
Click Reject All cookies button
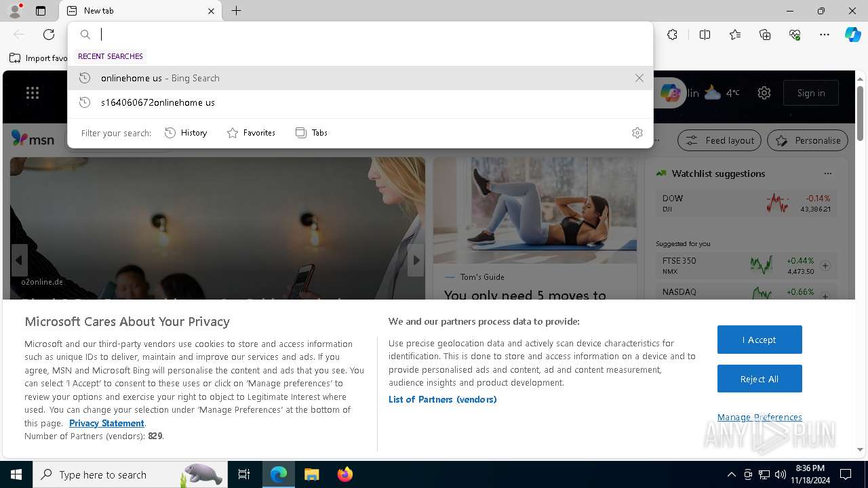click(759, 379)
